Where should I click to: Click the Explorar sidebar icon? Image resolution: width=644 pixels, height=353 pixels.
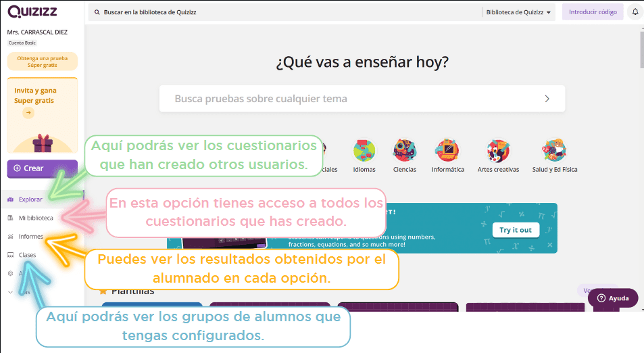pyautogui.click(x=11, y=199)
